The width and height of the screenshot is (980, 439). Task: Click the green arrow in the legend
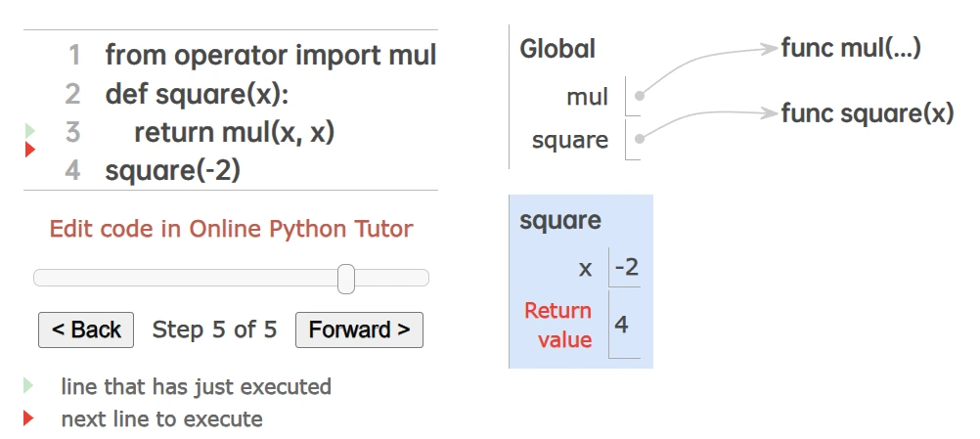pyautogui.click(x=29, y=385)
